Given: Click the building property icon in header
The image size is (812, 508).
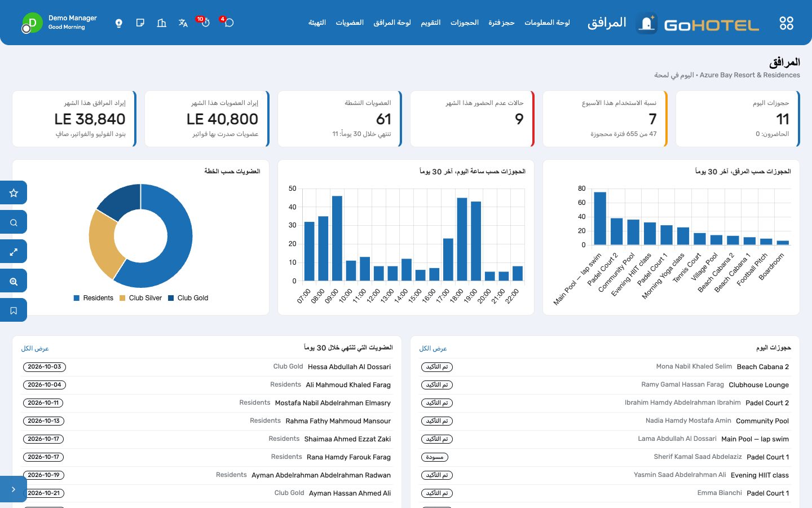Looking at the screenshot, I should 162,23.
